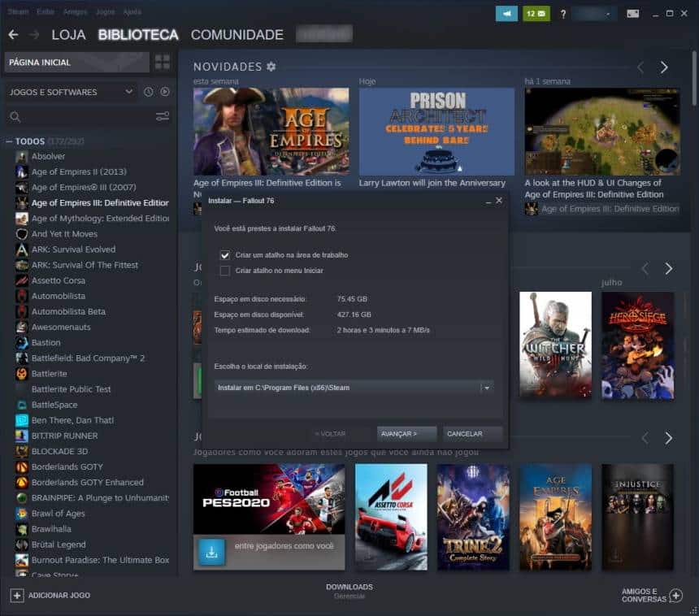Open Assetto Corsa recommended cover
This screenshot has width=699, height=616.
(x=391, y=517)
